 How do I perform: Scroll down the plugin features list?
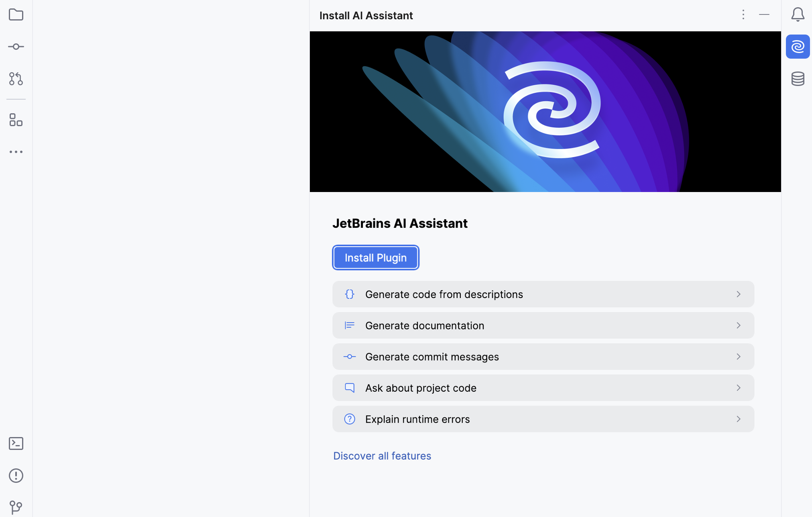543,356
